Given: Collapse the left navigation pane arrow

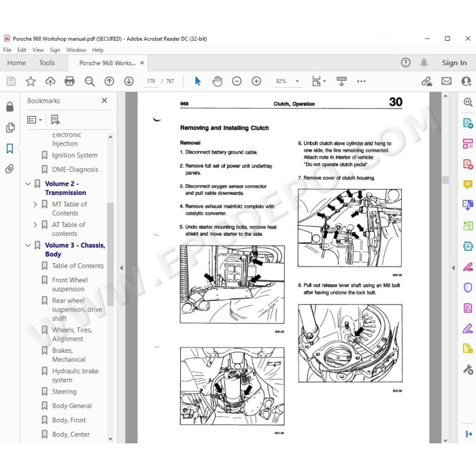Looking at the screenshot, I should pos(122,268).
